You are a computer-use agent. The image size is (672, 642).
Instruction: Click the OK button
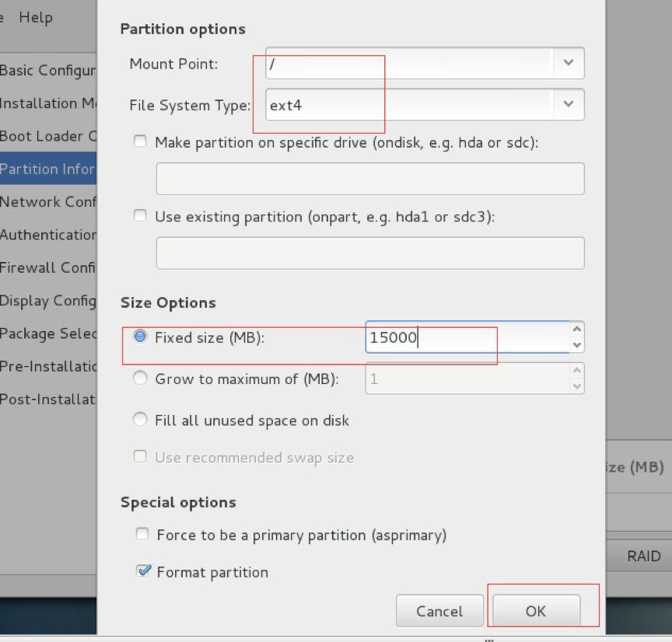pyautogui.click(x=535, y=611)
